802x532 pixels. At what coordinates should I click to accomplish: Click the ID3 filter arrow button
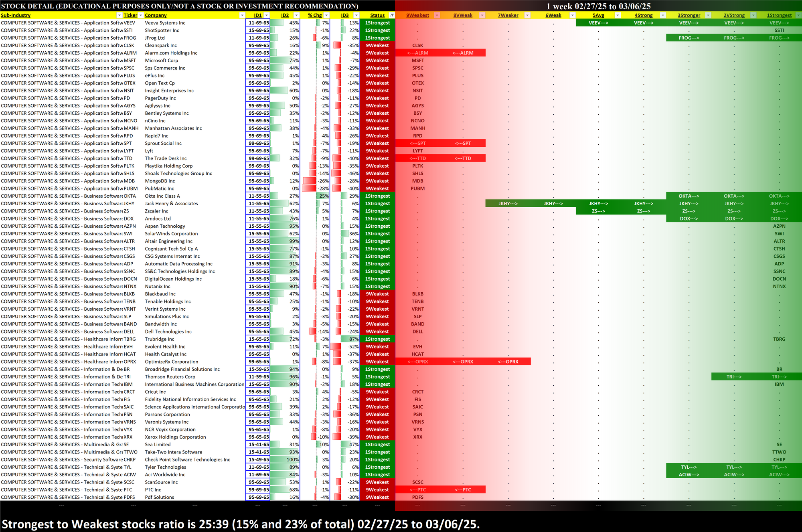[x=356, y=15]
